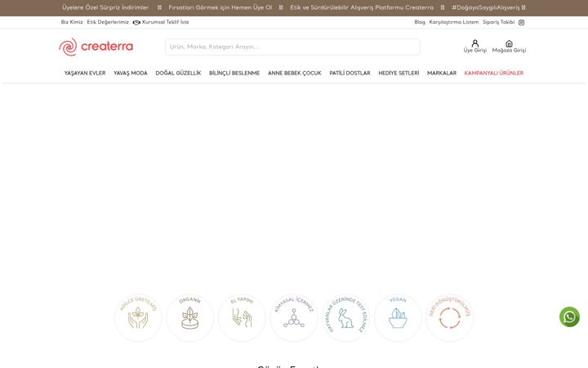Open the Blog link
The height and width of the screenshot is (368, 588).
[420, 22]
